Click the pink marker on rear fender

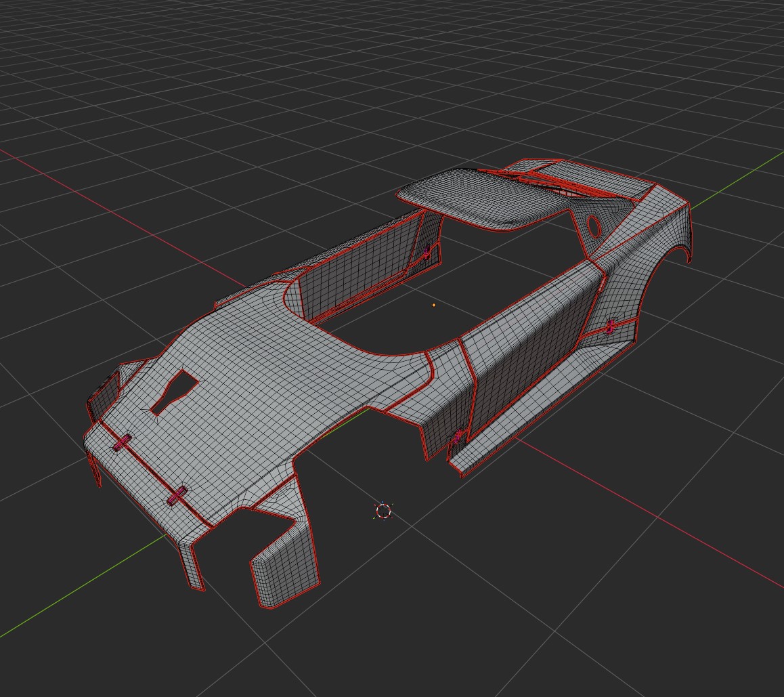click(x=611, y=326)
